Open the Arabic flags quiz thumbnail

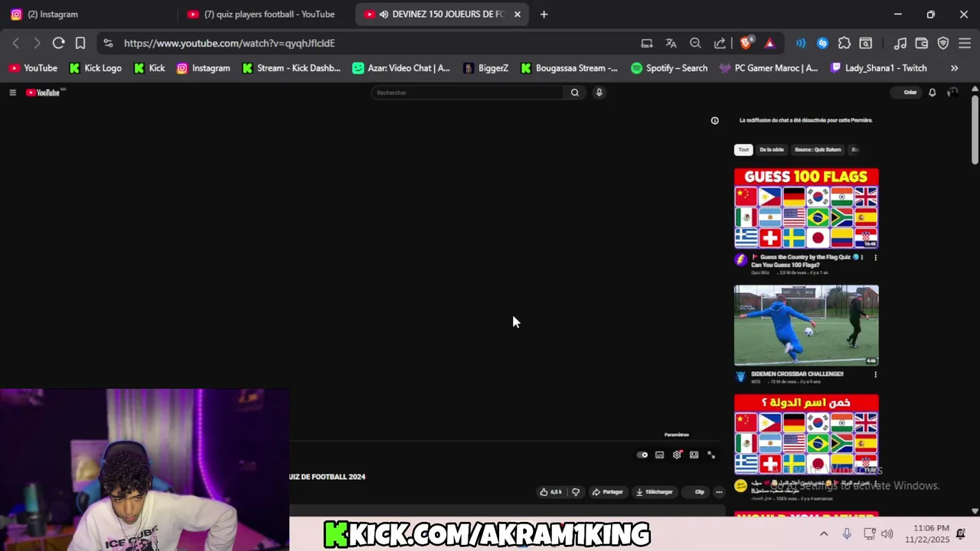[x=806, y=434]
